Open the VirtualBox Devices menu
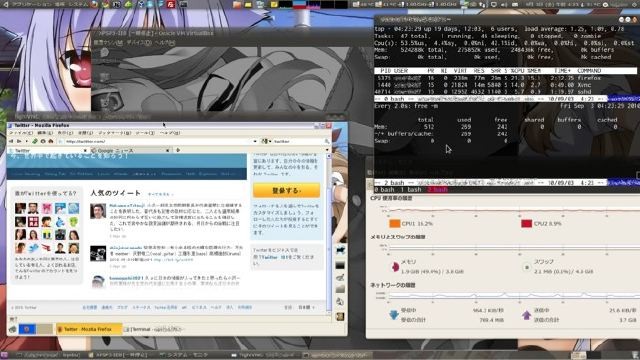Screen dimensions: 640x360 139,42
